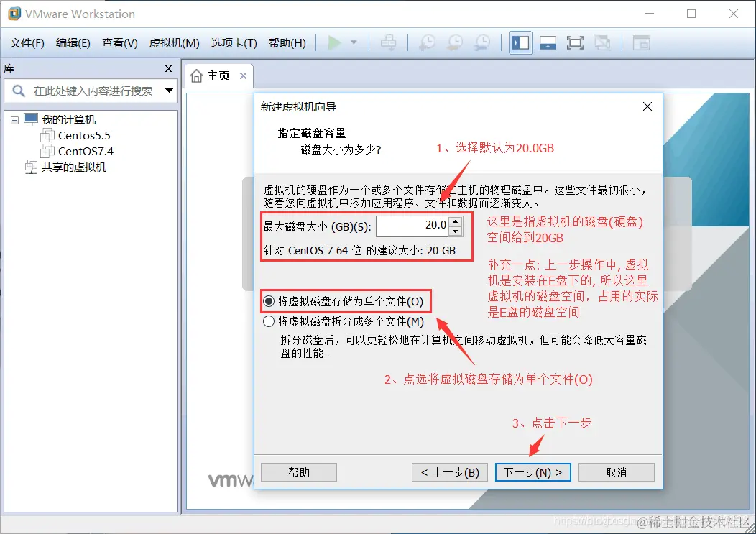Open the 虚拟机(M) menu
This screenshot has height=534, width=756.
click(x=173, y=42)
